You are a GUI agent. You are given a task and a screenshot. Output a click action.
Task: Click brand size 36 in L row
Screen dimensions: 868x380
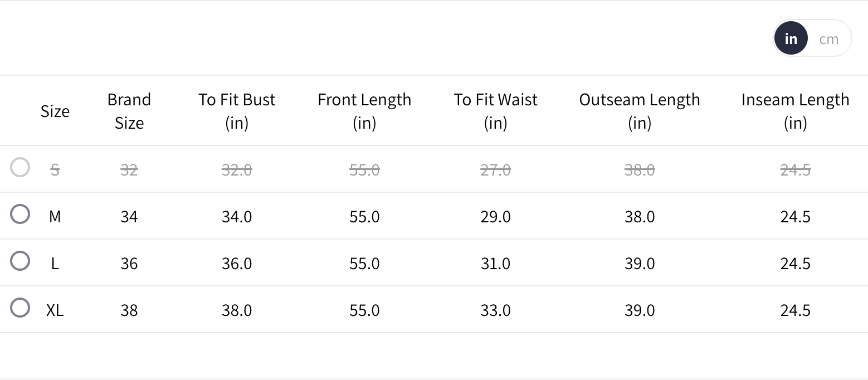click(129, 263)
